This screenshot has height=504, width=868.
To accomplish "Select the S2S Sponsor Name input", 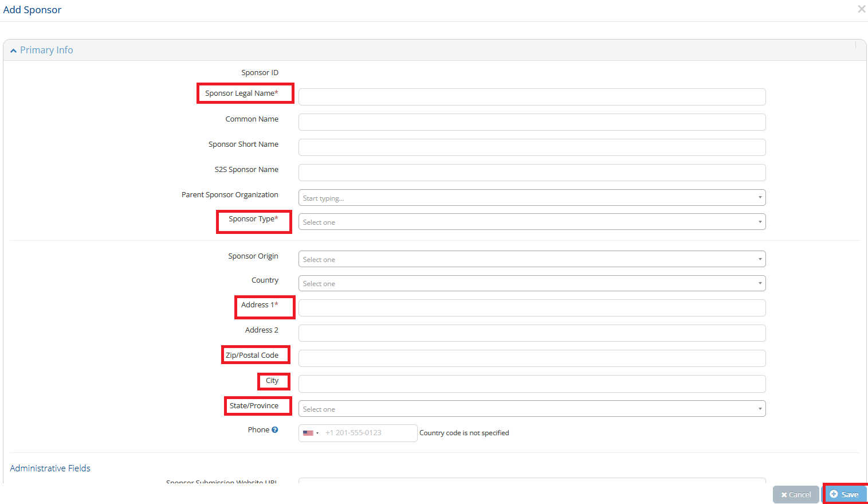I will [x=532, y=173].
